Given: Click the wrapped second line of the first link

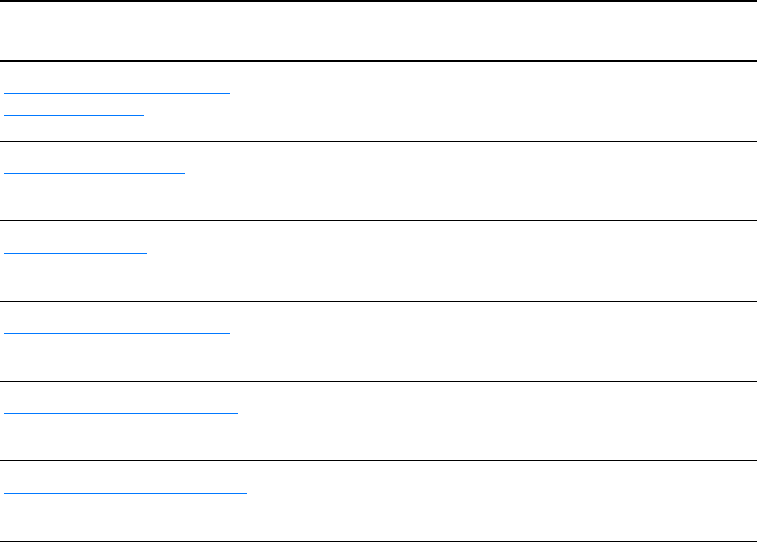Looking at the screenshot, I should (75, 114).
